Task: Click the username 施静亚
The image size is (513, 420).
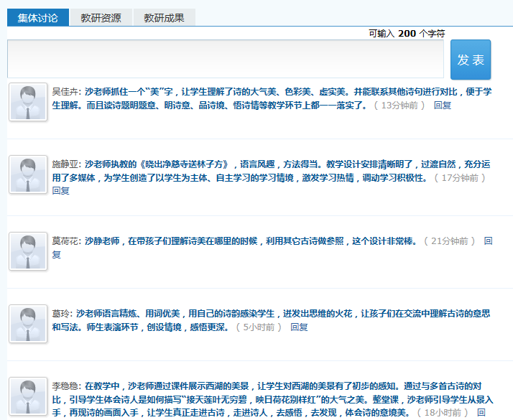Action: [65, 164]
